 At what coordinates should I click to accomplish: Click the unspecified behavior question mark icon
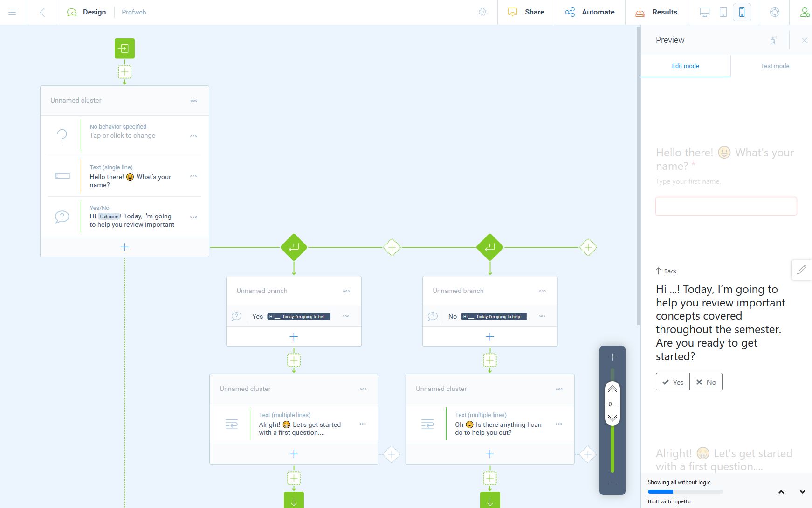62,136
